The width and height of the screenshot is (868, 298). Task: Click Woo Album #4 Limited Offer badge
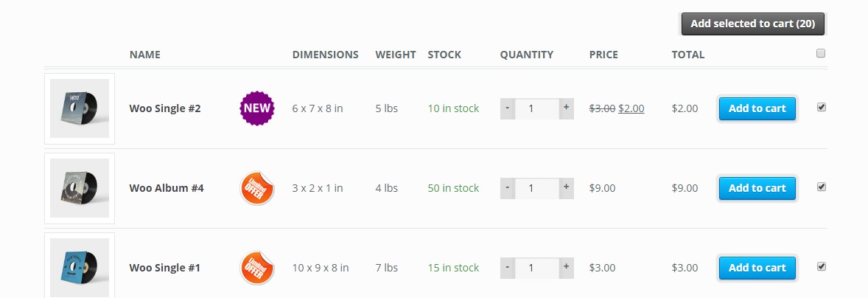(x=257, y=188)
